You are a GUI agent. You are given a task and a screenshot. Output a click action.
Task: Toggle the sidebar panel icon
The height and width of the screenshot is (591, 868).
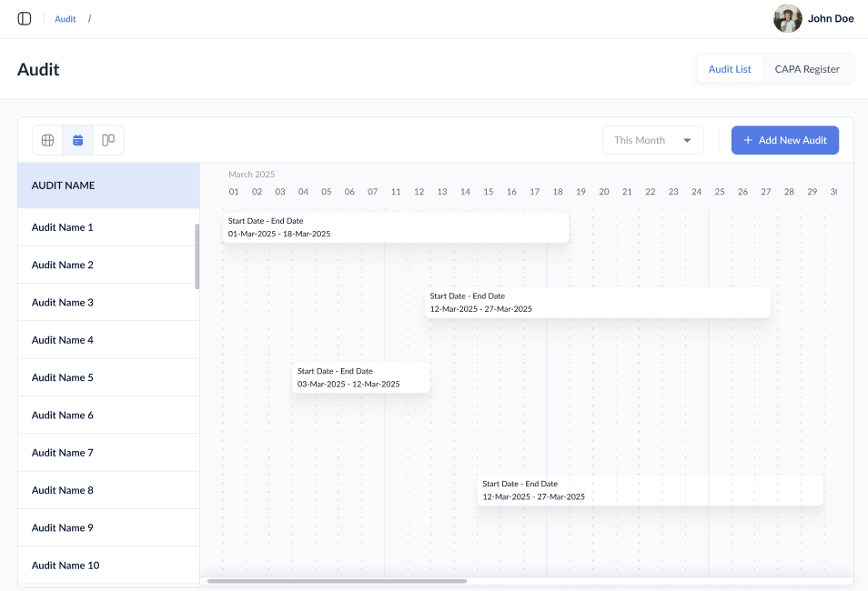(x=25, y=18)
